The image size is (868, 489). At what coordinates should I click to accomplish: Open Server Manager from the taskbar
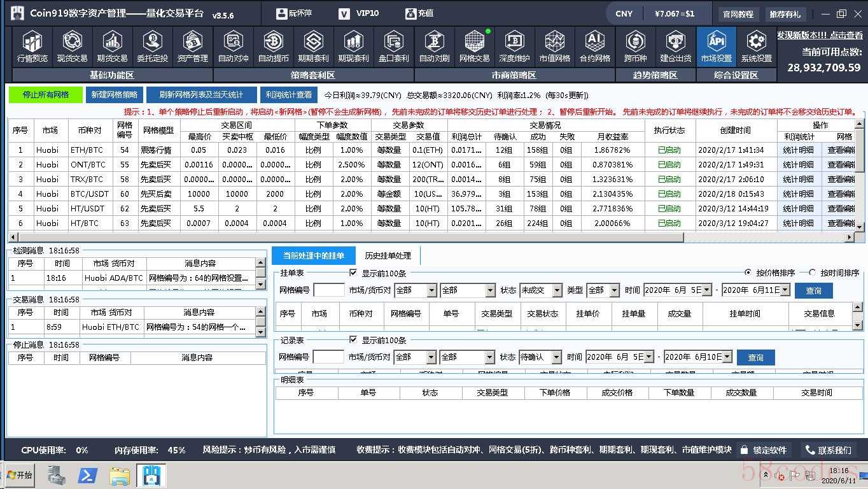[56, 476]
